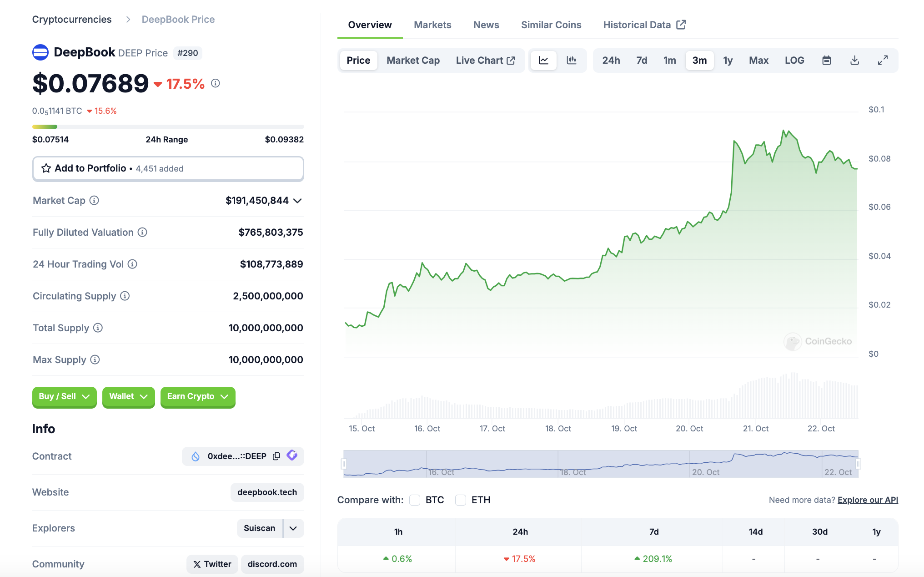
Task: Click the Market Cap info icon
Action: 94,200
